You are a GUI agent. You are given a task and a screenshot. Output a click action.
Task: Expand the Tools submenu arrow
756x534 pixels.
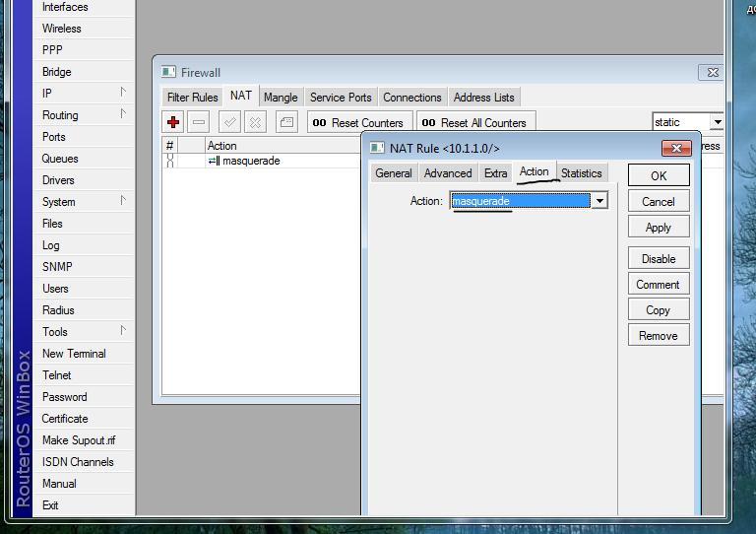click(x=123, y=331)
